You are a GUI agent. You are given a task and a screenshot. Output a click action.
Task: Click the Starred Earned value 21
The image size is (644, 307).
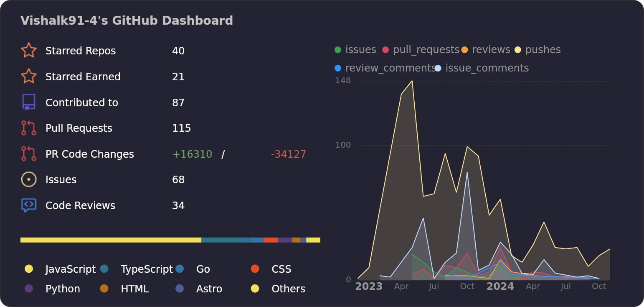(x=178, y=77)
